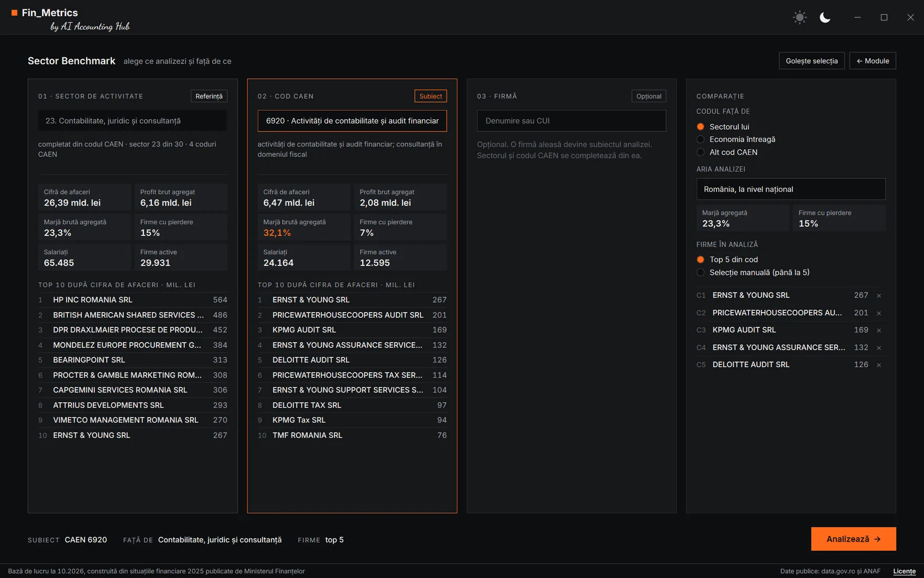This screenshot has width=924, height=578.
Task: Open the CAEN code 6920 selector
Action: point(352,121)
